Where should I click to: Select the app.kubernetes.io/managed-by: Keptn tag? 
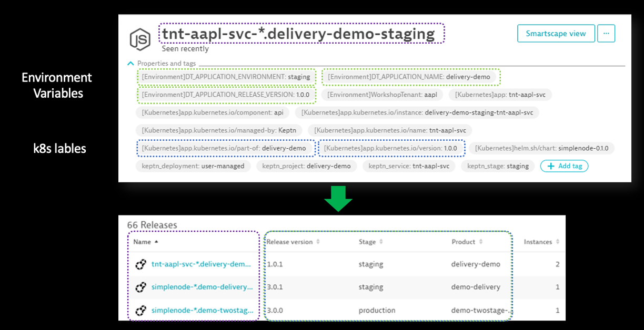(218, 130)
